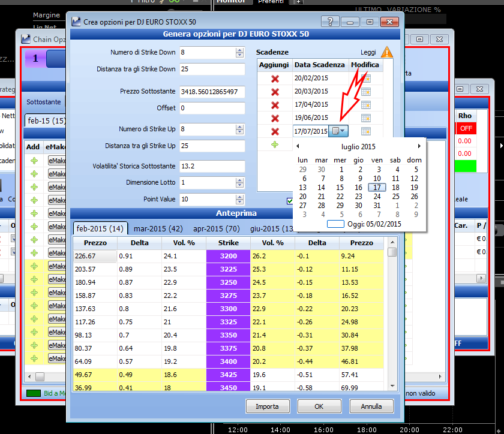Increase Numero di Strike Down spinner
The image size is (504, 434).
[x=239, y=50]
